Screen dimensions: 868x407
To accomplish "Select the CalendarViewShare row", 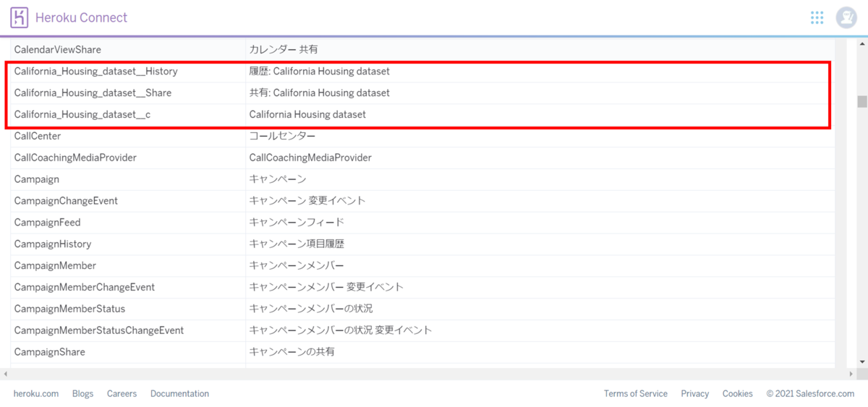I will [422, 50].
